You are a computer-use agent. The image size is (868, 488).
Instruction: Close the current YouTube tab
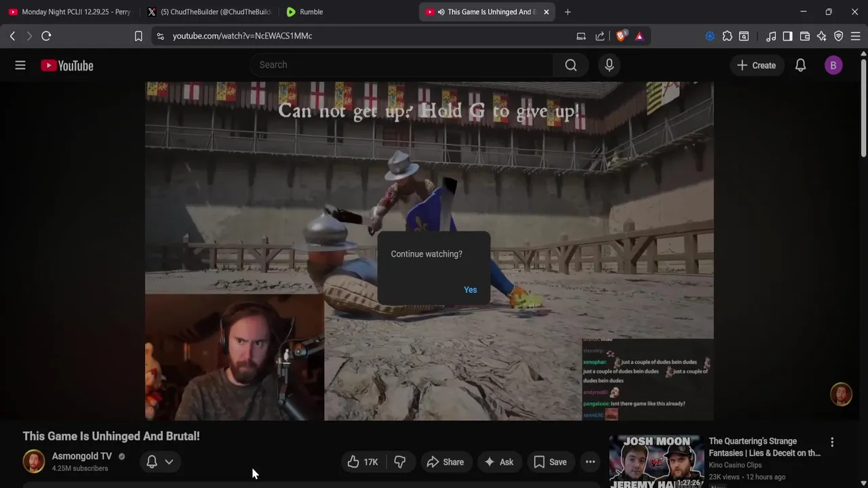coord(547,12)
